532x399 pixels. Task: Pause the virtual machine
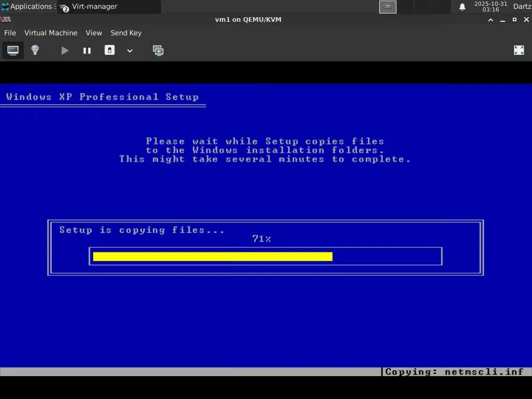pos(87,51)
